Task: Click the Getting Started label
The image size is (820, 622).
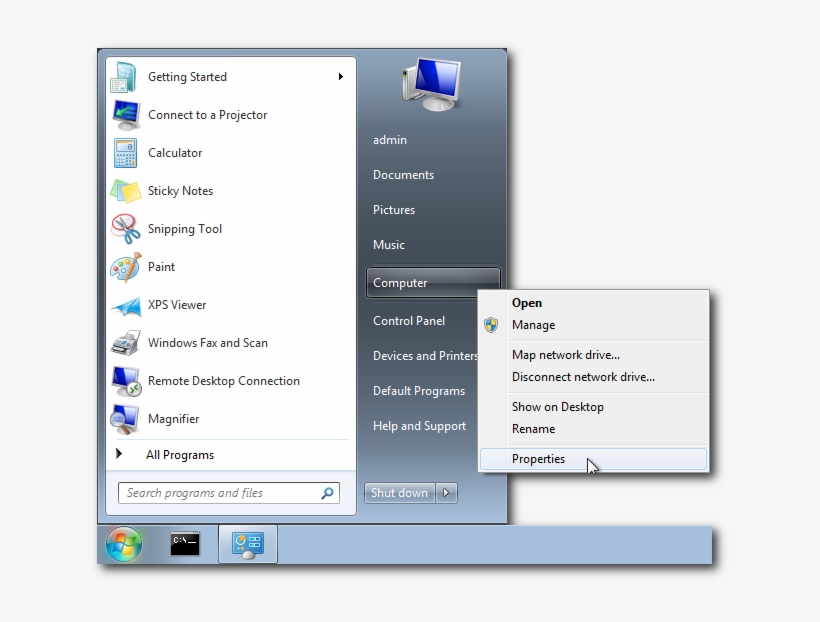Action: click(x=187, y=77)
